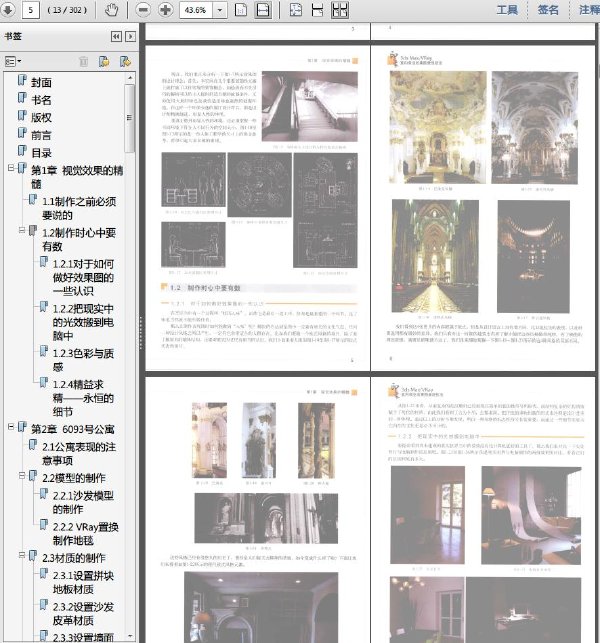This screenshot has height=643, width=600.
Task: Click bookmark icon beside 2.3.3设置墙面
Action: [x=43, y=636]
